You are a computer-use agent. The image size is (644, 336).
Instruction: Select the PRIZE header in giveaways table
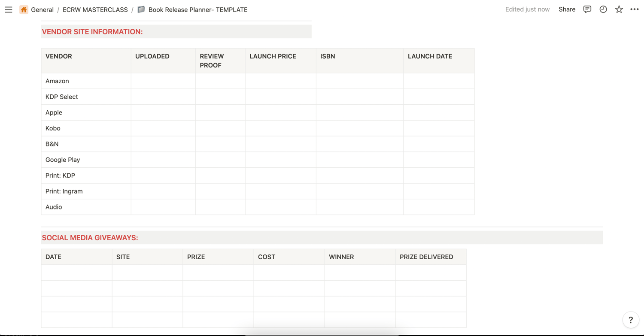[x=218, y=257]
